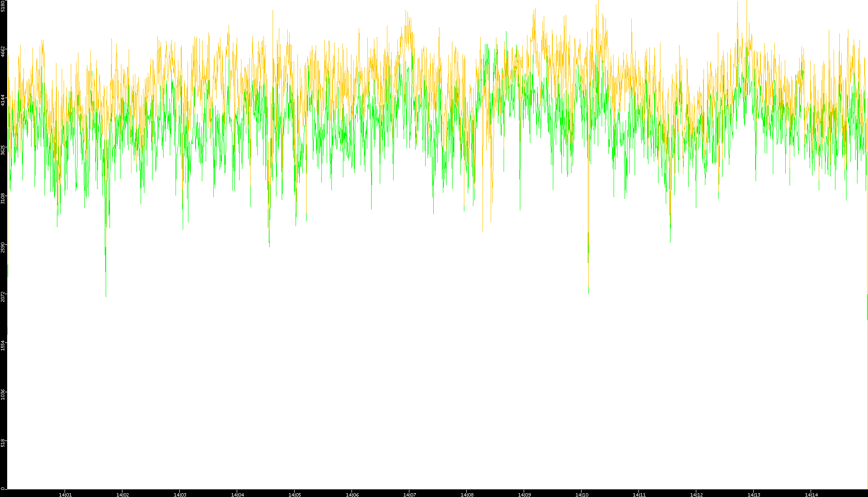Select the 14:14 time axis label

[811, 495]
